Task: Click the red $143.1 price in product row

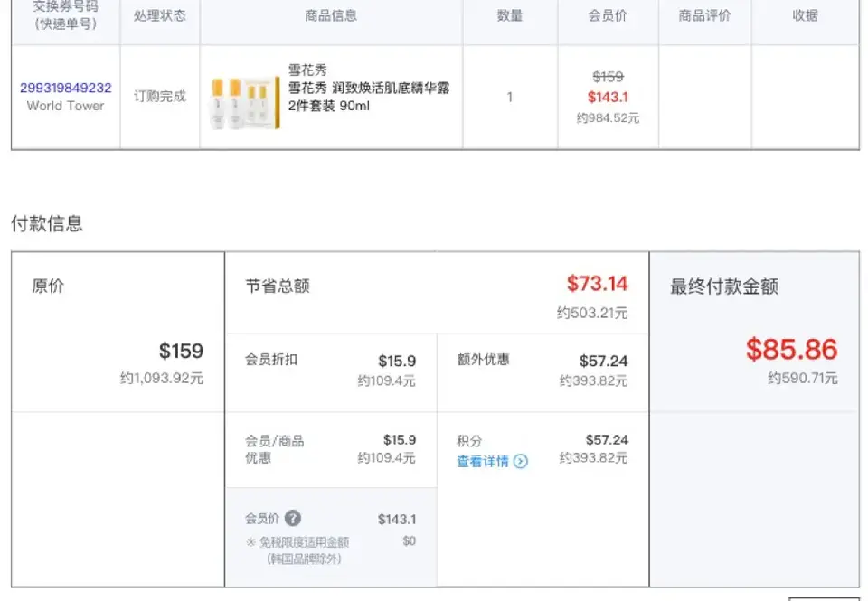Action: click(x=608, y=97)
